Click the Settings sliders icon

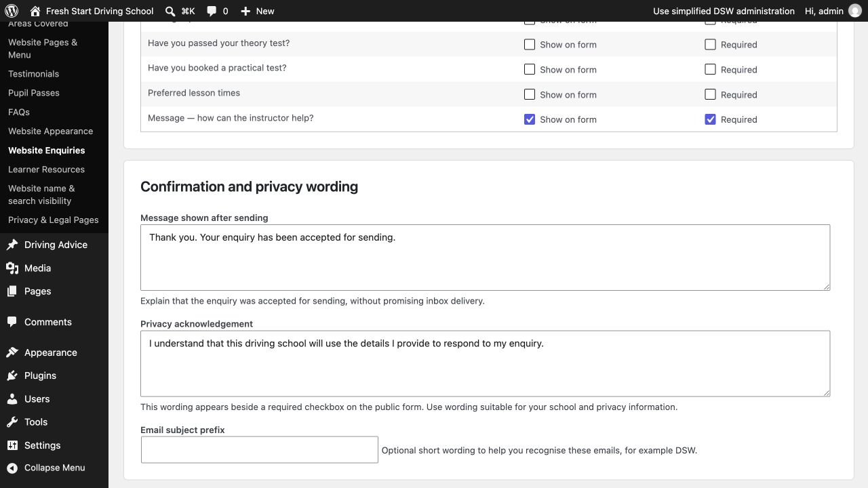(x=12, y=445)
